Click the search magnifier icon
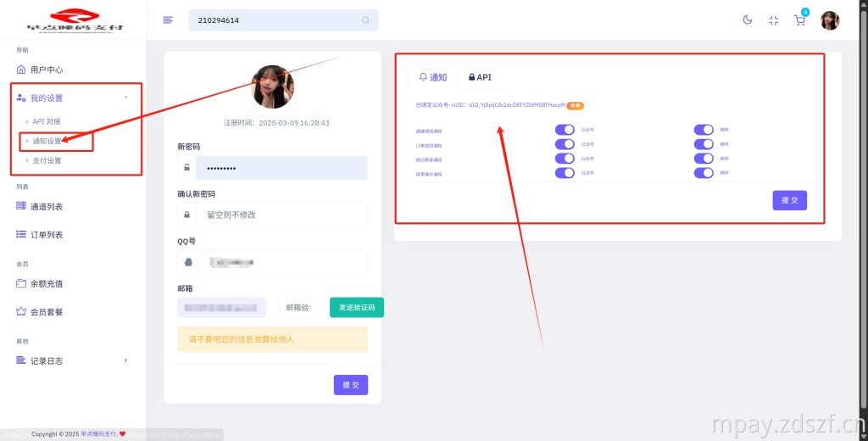Image resolution: width=868 pixels, height=441 pixels. pos(365,20)
